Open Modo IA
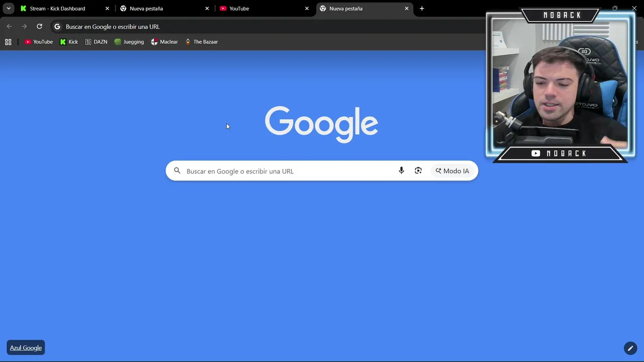This screenshot has height=362, width=644. point(452,171)
